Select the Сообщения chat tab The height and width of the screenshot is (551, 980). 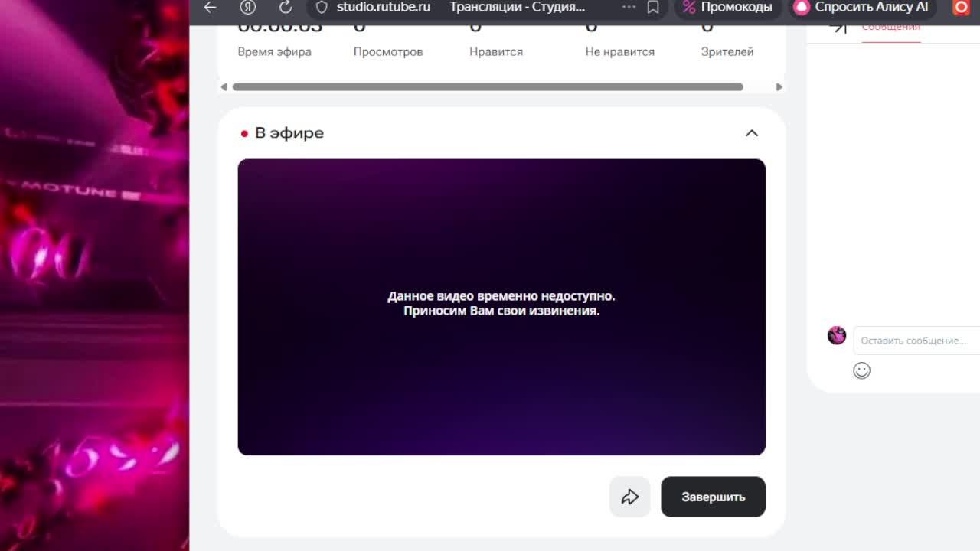(891, 28)
